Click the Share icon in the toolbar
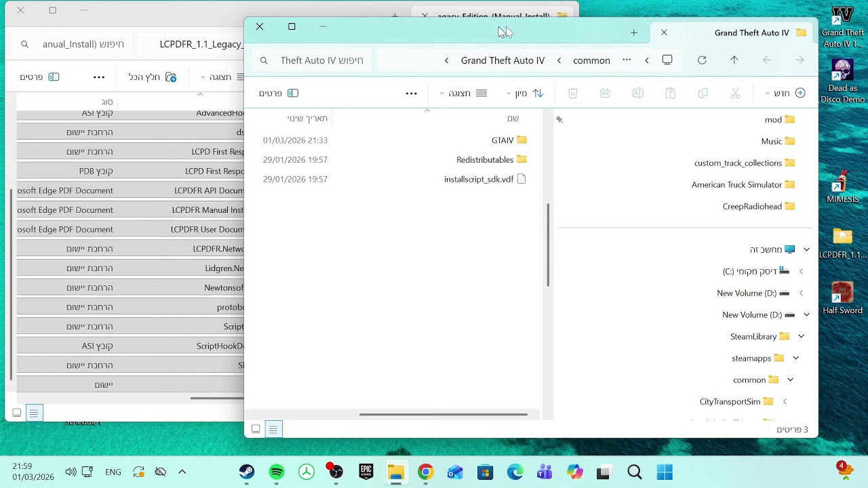The image size is (868, 488). pyautogui.click(x=605, y=94)
